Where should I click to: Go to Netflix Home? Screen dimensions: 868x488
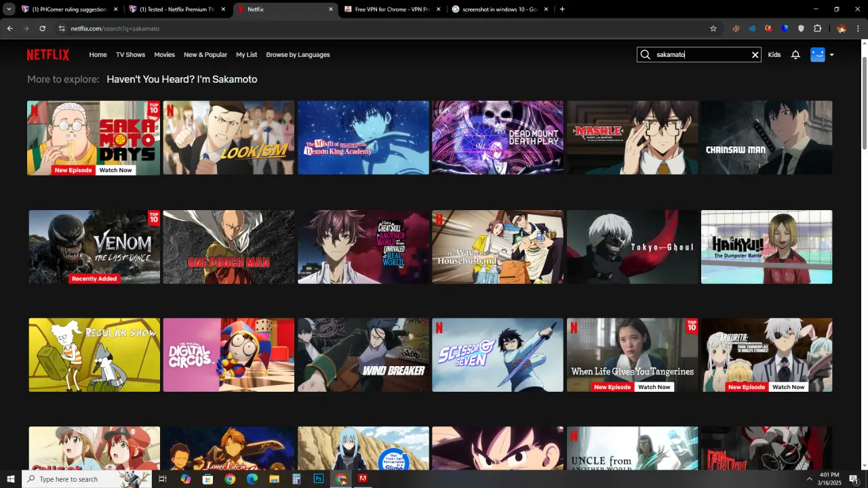(98, 55)
